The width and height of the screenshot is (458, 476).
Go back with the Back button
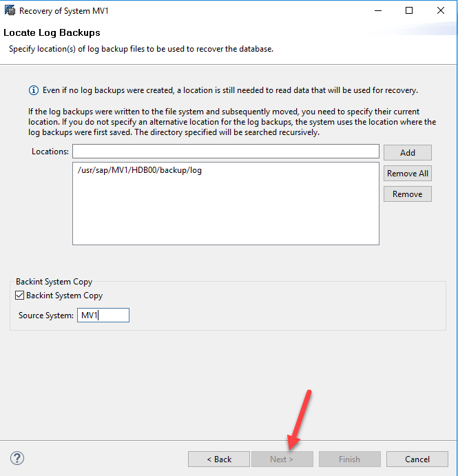(219, 459)
